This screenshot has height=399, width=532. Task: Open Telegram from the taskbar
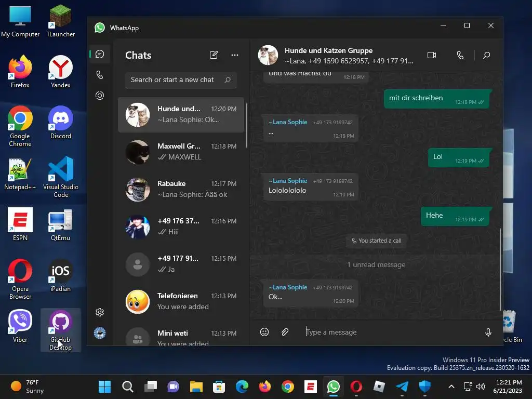click(402, 387)
